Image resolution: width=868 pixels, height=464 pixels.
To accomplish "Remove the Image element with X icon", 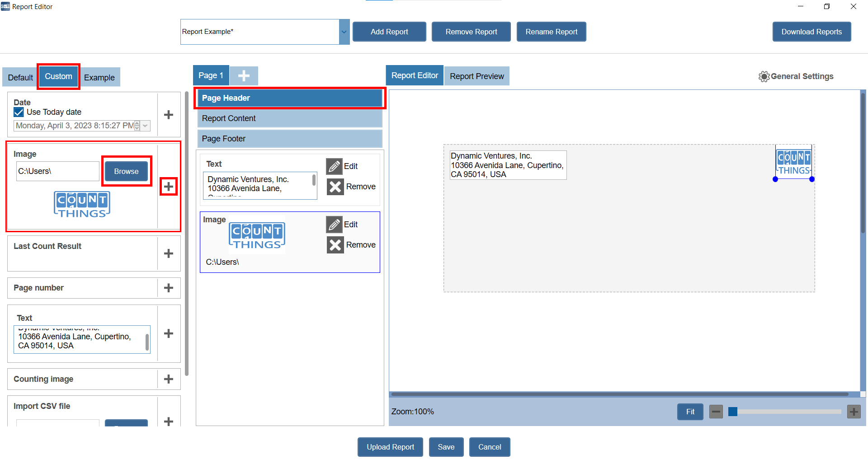I will [335, 245].
